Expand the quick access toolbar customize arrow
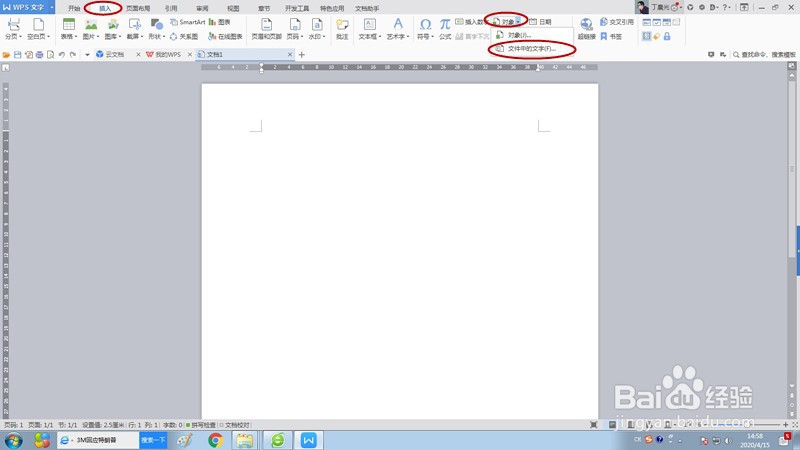 87,55
